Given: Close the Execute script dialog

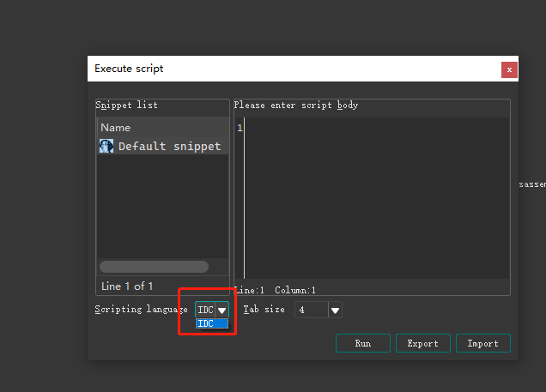Looking at the screenshot, I should [x=509, y=69].
